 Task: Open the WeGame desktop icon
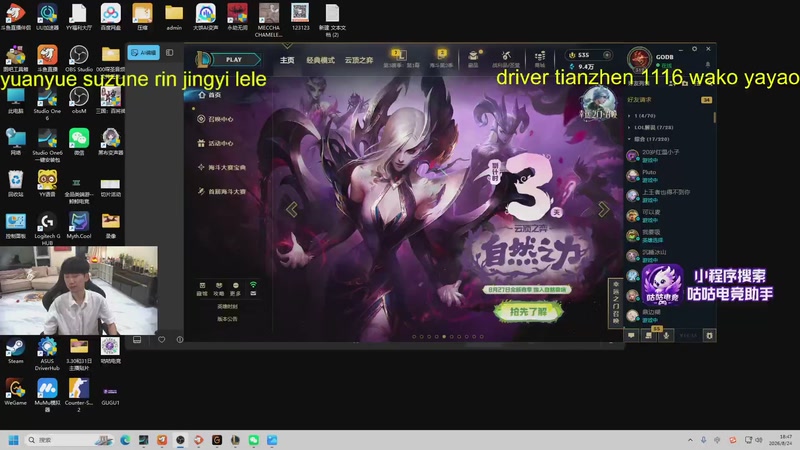pos(15,392)
